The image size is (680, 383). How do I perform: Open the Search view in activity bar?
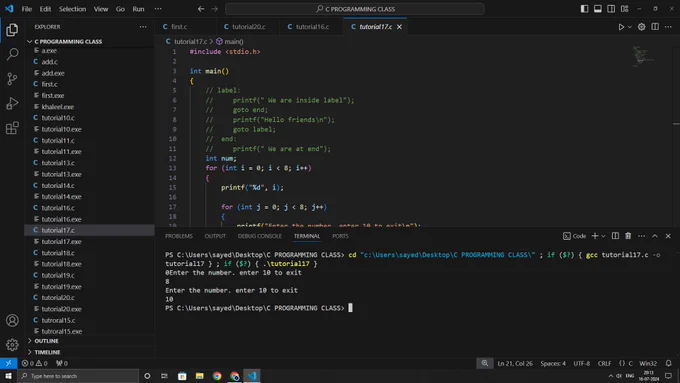coord(12,54)
